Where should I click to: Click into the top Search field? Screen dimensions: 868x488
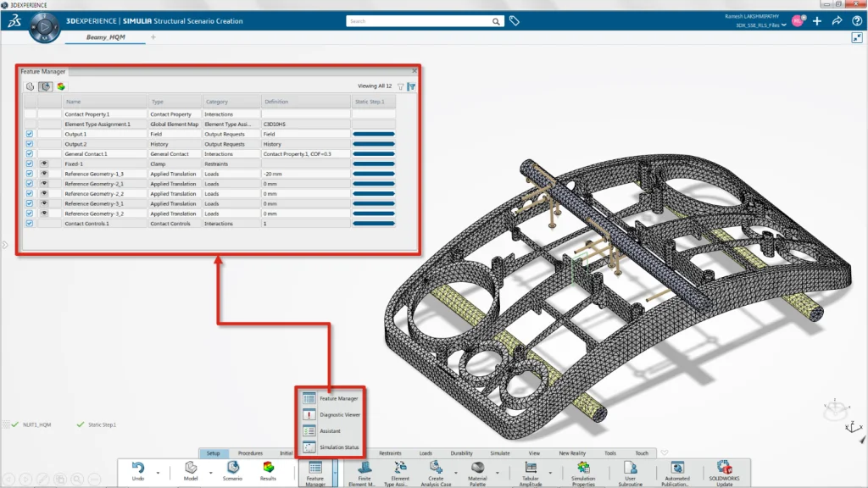[x=420, y=21]
